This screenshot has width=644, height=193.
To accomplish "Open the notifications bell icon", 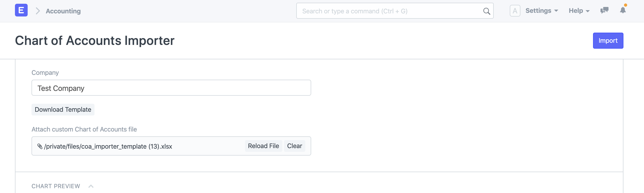I will 623,10.
